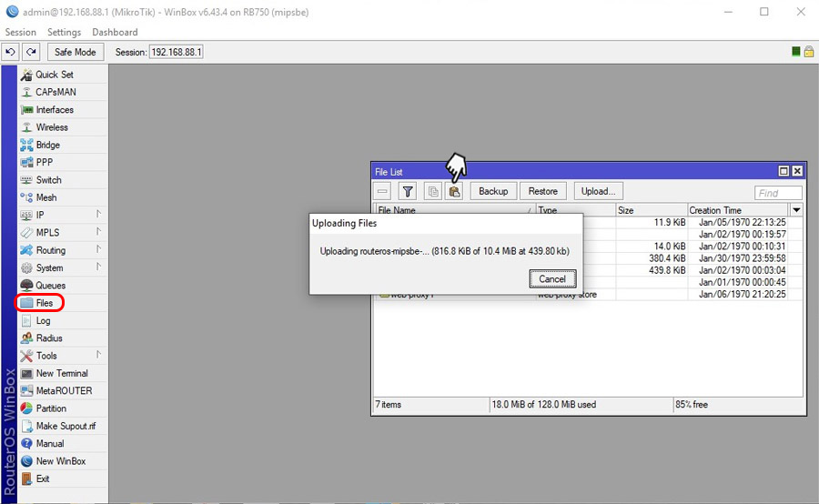Click the Session address field

click(176, 52)
